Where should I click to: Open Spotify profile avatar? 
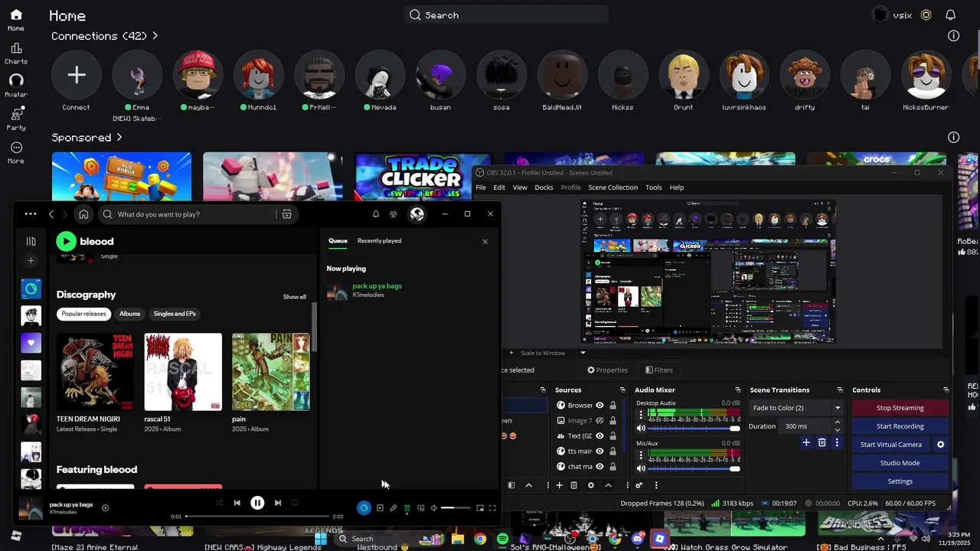(416, 214)
